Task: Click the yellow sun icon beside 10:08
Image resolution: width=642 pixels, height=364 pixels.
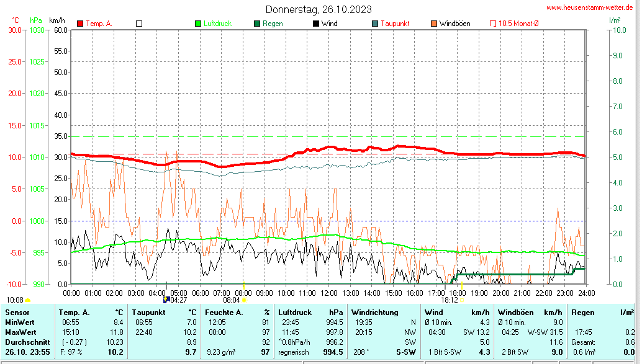Action: [x=28, y=300]
